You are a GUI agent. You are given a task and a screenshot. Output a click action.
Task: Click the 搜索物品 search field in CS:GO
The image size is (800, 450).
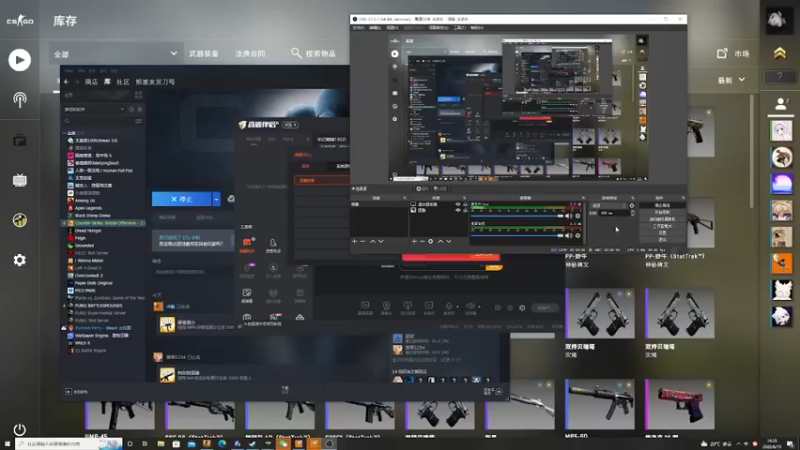point(320,54)
